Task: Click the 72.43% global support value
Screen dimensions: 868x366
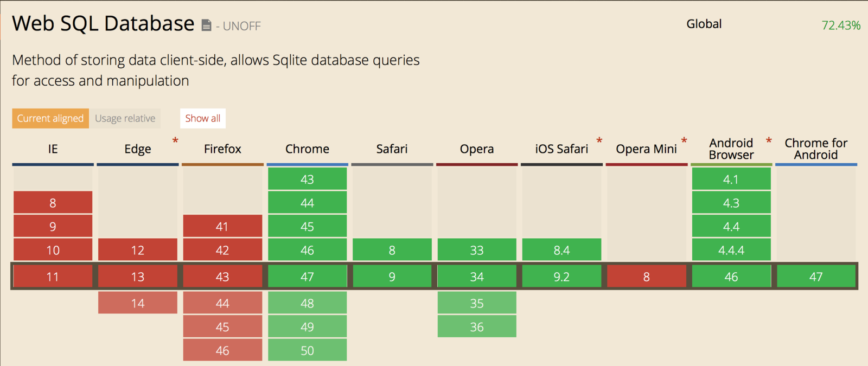Action: (x=841, y=25)
